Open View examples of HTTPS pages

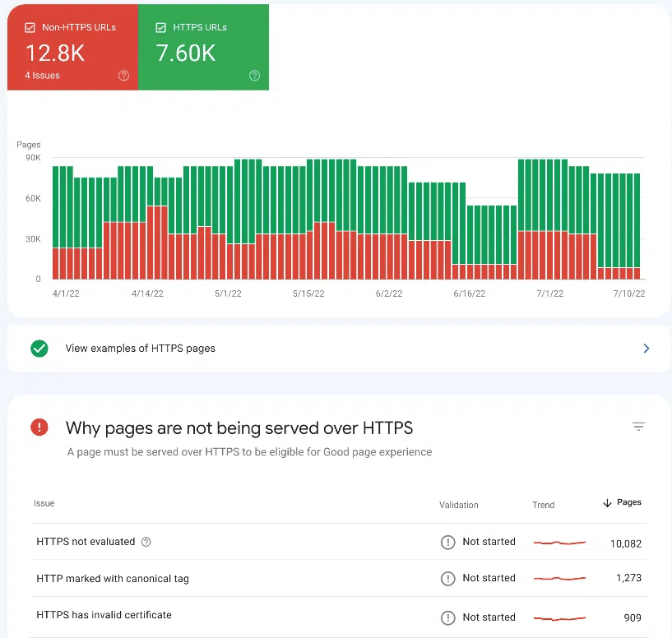click(x=339, y=349)
